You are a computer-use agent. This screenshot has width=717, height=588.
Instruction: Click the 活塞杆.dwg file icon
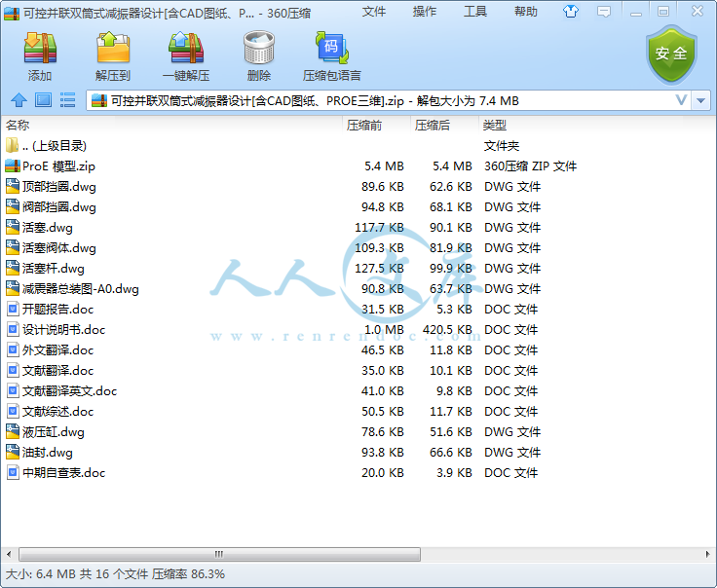point(13,268)
